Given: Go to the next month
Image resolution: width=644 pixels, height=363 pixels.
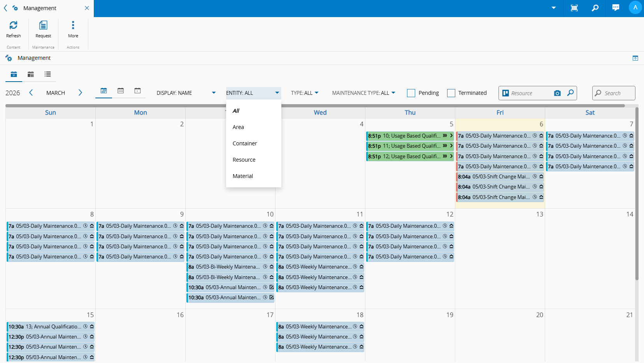Looking at the screenshot, I should (x=80, y=92).
